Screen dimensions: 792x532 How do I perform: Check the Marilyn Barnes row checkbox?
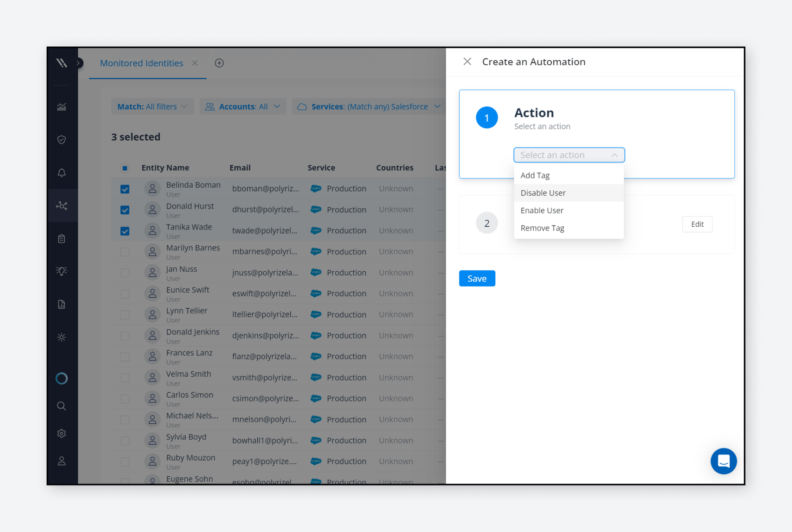pos(125,252)
